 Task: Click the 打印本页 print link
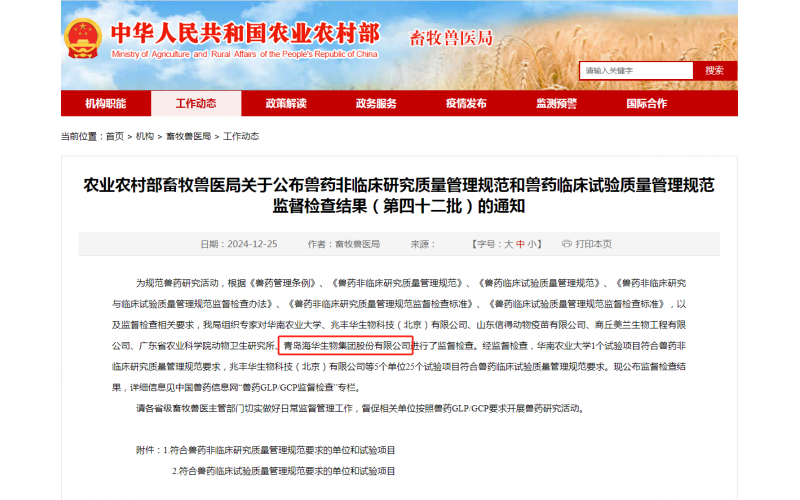(593, 244)
